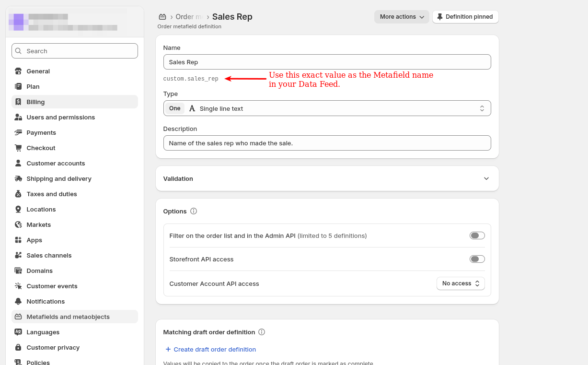Click the Options info icon
Screen dimensions: 588x365
point(194,211)
